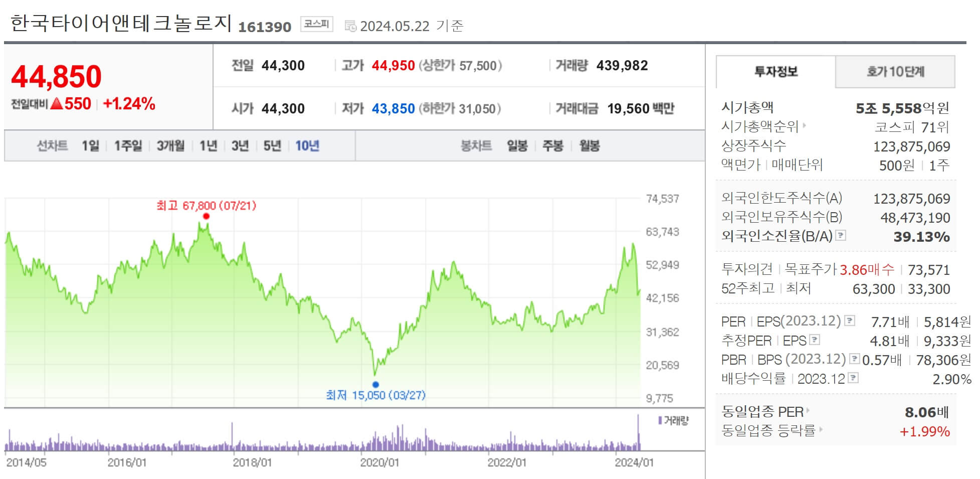
Task: Click the 동일업종 PER value 8.06배
Action: [x=927, y=412]
